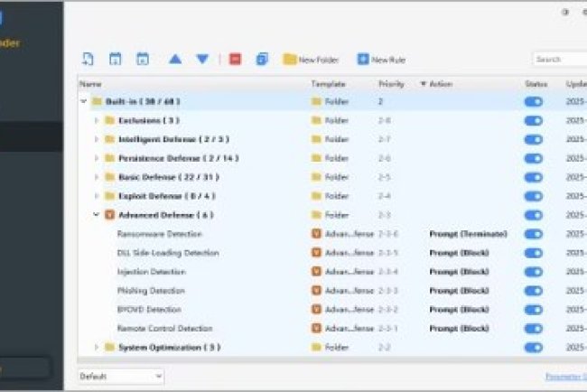The height and width of the screenshot is (392, 587).
Task: Click the Persistence Defense folder icon
Action: (x=109, y=158)
